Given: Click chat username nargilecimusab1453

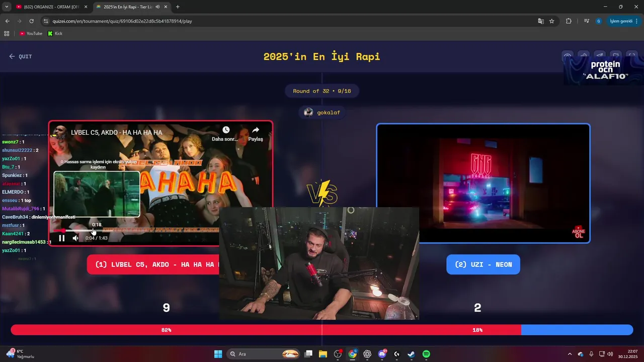Looking at the screenshot, I should 24,242.
